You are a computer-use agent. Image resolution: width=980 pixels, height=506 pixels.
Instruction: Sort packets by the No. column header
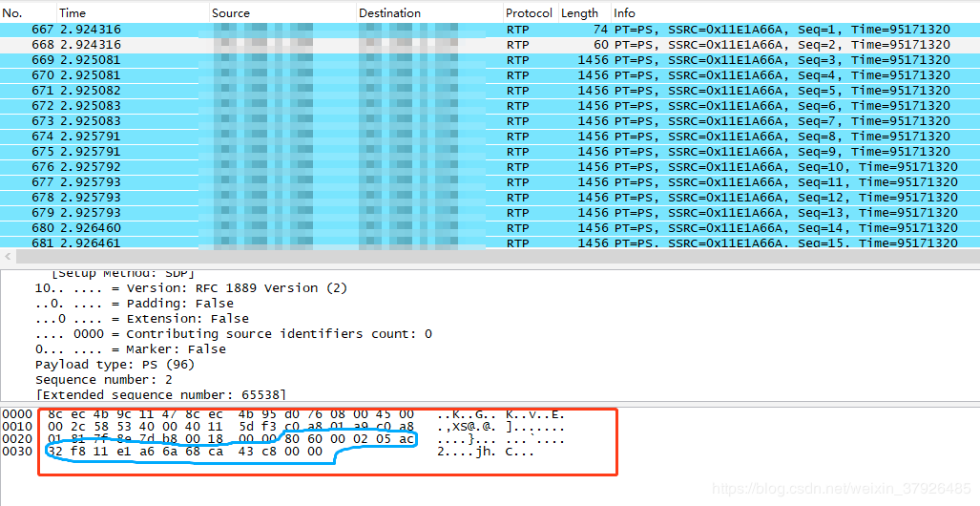pos(28,13)
